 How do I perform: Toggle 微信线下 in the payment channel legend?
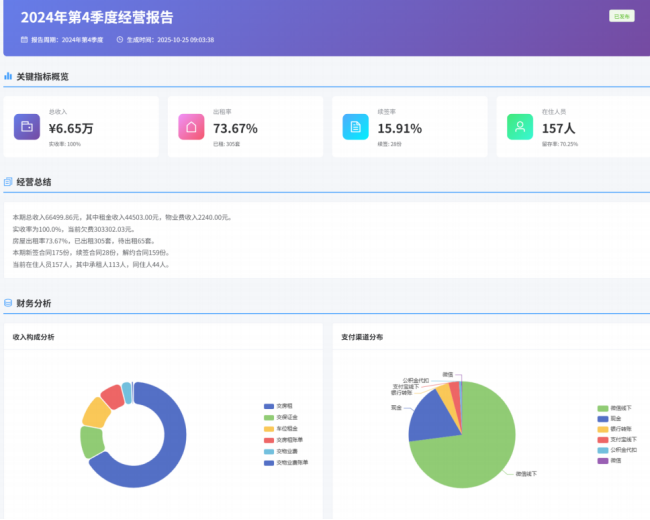click(x=615, y=408)
